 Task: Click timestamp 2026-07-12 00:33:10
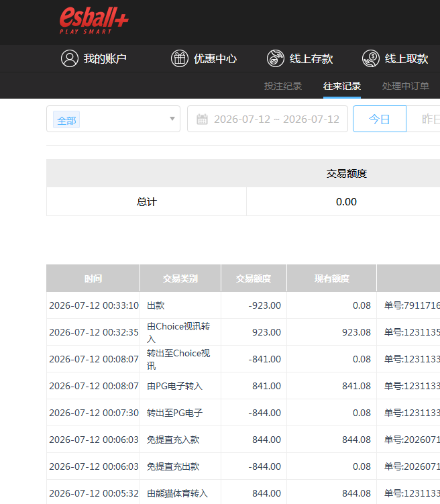[x=94, y=305]
